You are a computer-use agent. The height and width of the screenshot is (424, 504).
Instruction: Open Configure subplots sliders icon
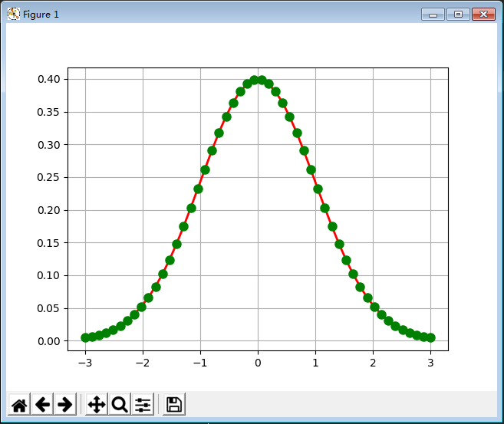click(x=143, y=404)
